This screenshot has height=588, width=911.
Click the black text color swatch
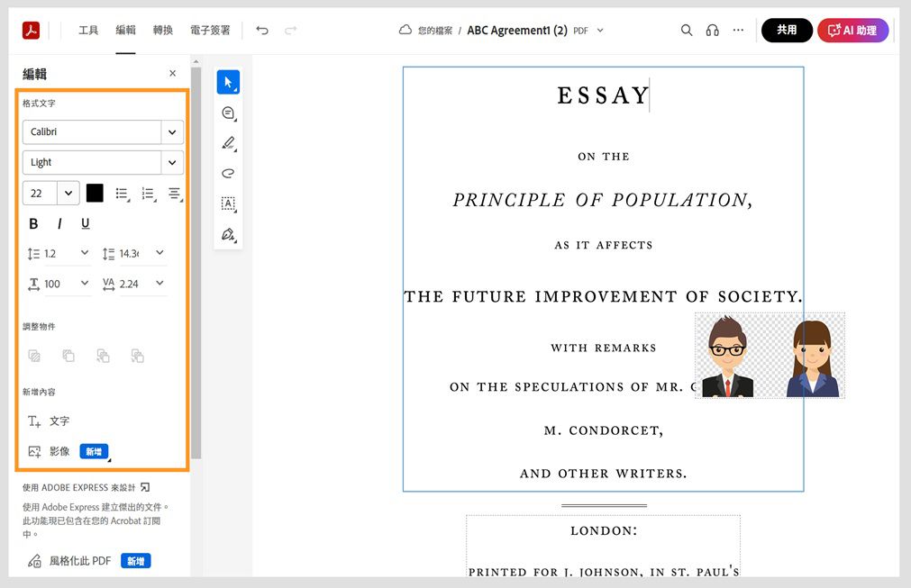tap(94, 193)
